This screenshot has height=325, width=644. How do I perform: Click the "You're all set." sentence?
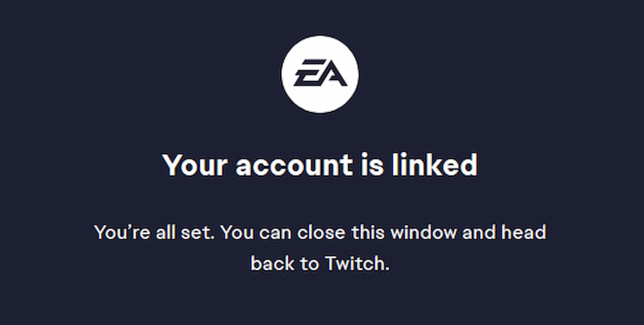click(x=155, y=232)
